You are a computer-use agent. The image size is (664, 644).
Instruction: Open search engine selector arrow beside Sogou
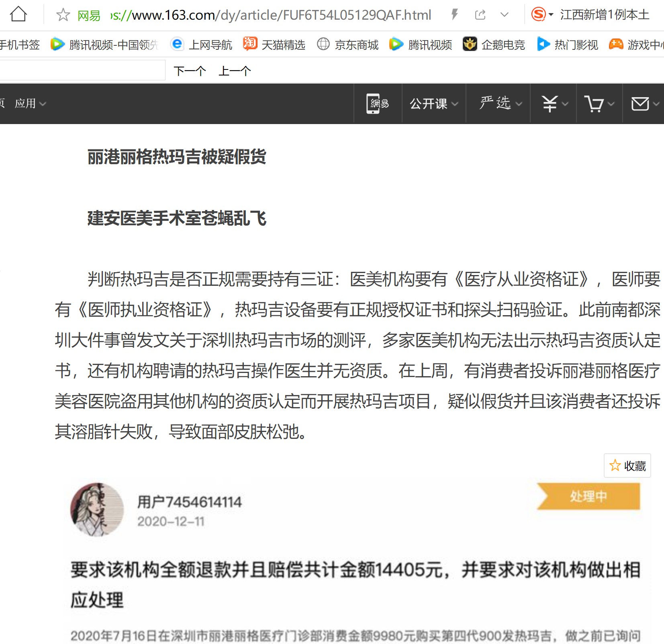pos(551,15)
